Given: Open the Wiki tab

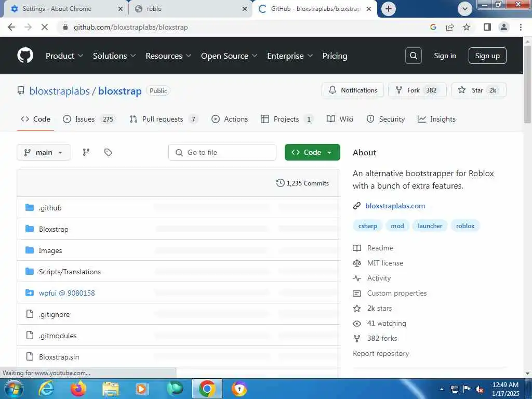Looking at the screenshot, I should pos(340,119).
